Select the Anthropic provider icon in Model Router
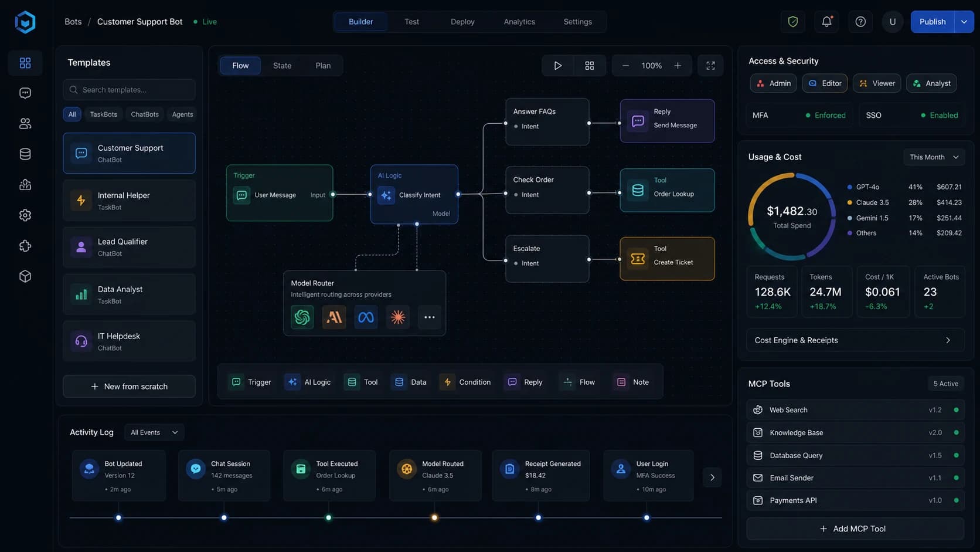The height and width of the screenshot is (552, 980). click(334, 317)
